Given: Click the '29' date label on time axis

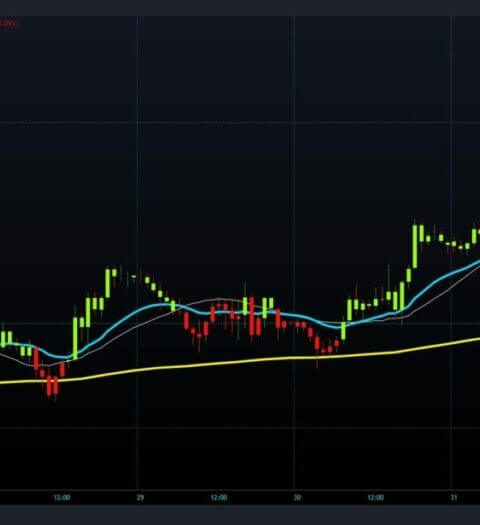Looking at the screenshot, I should click(140, 498).
